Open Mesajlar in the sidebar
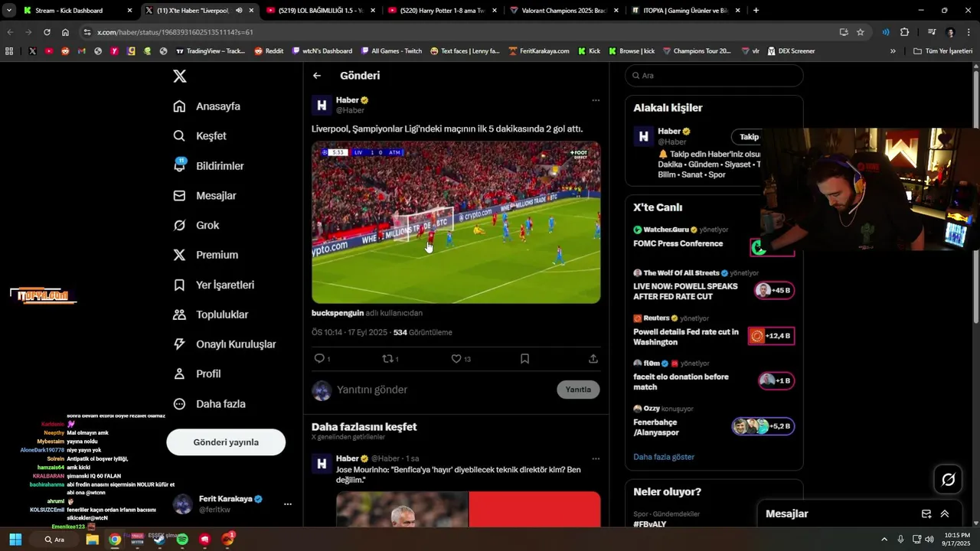This screenshot has width=980, height=551. 204,196
